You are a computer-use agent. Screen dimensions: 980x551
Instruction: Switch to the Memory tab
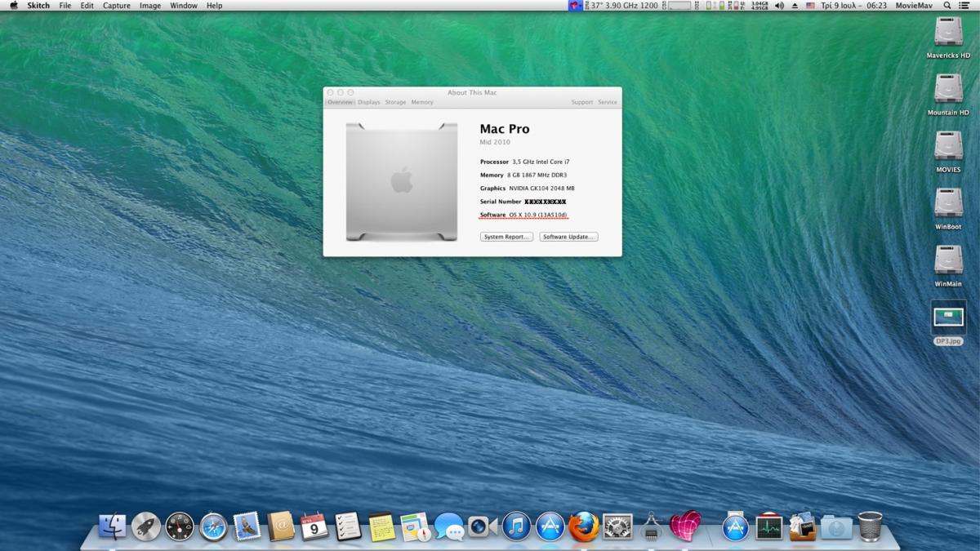[x=422, y=102]
